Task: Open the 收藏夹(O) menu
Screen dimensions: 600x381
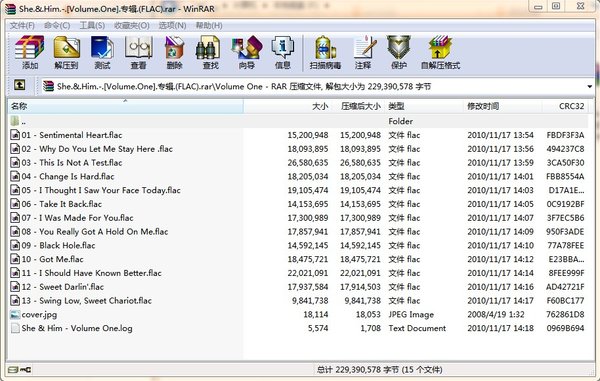Action: (132, 26)
